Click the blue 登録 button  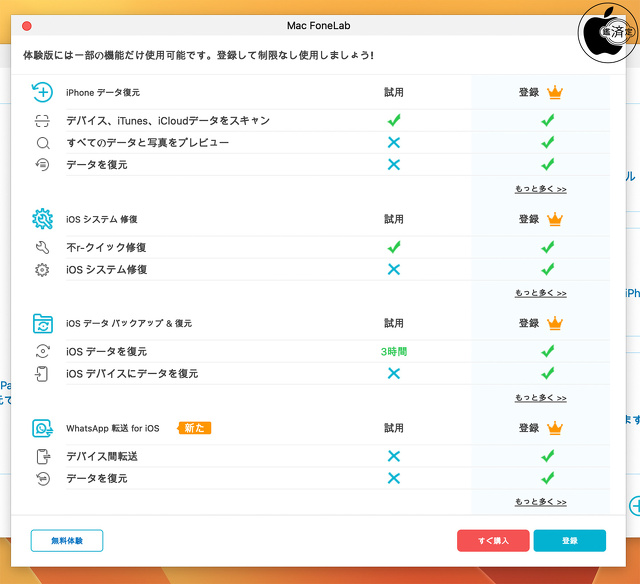tap(569, 541)
